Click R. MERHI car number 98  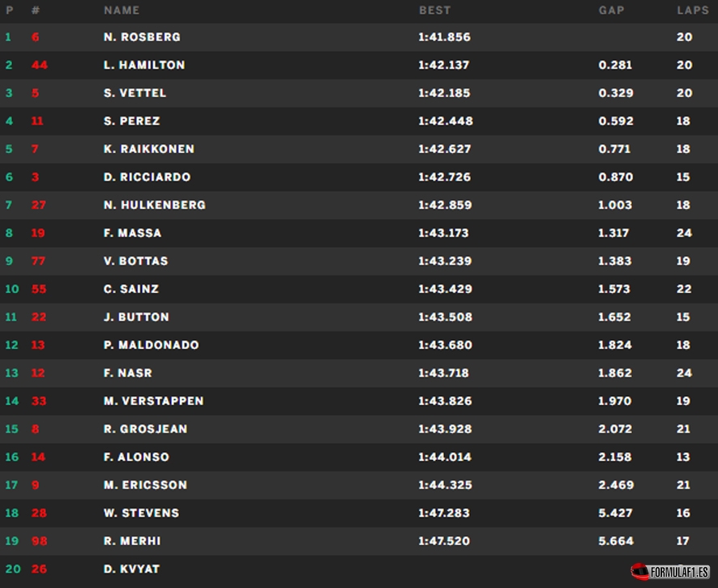(40, 541)
